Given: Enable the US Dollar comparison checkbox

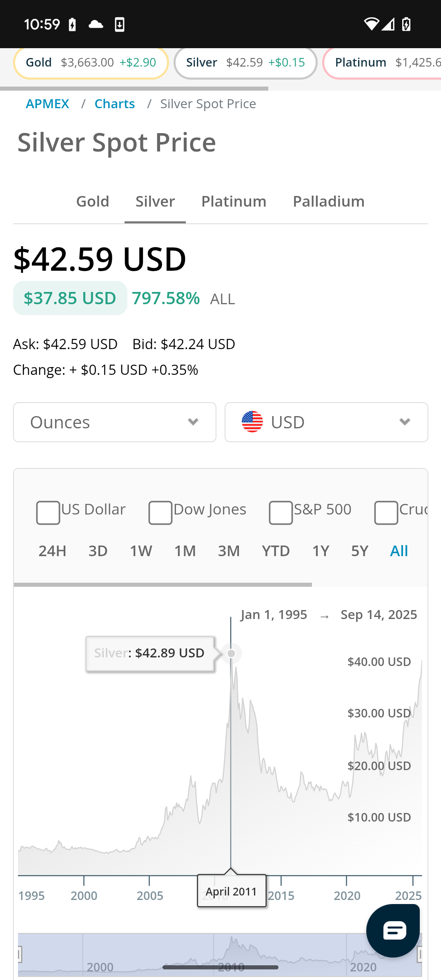Looking at the screenshot, I should 48,512.
